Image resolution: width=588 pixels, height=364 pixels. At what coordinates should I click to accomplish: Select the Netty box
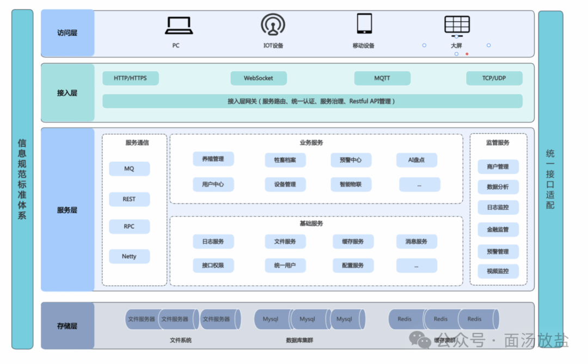pyautogui.click(x=130, y=256)
